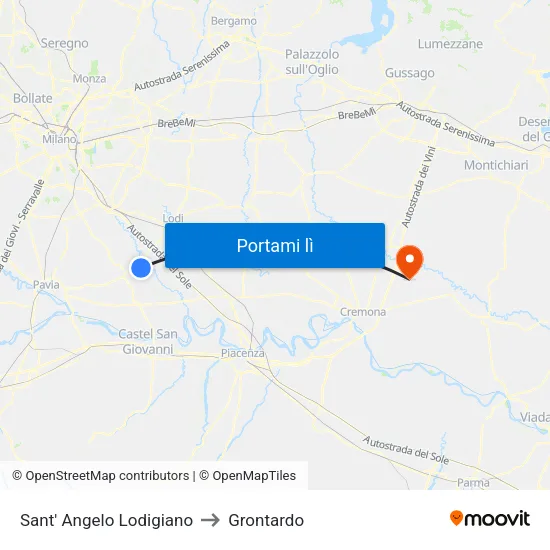The width and height of the screenshot is (550, 550).
Task: Click the Monza city label
Action: click(x=89, y=79)
